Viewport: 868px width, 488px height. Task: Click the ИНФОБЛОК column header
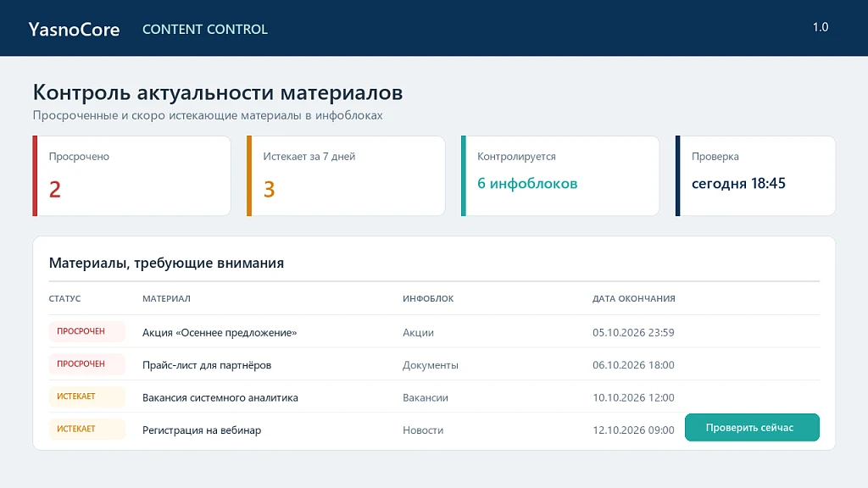tap(428, 299)
